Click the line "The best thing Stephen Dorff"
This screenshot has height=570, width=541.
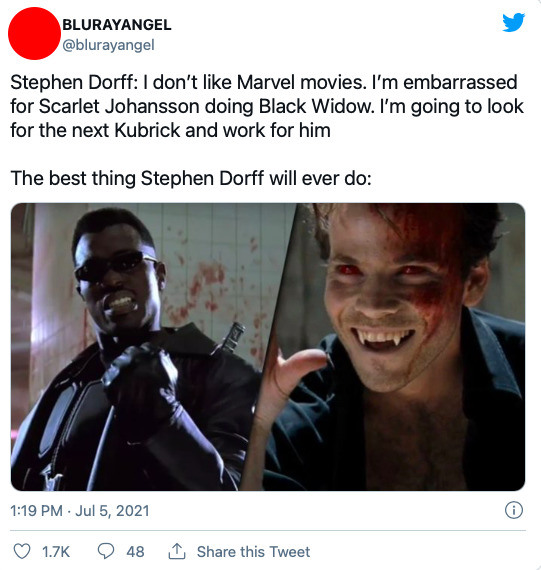click(191, 178)
